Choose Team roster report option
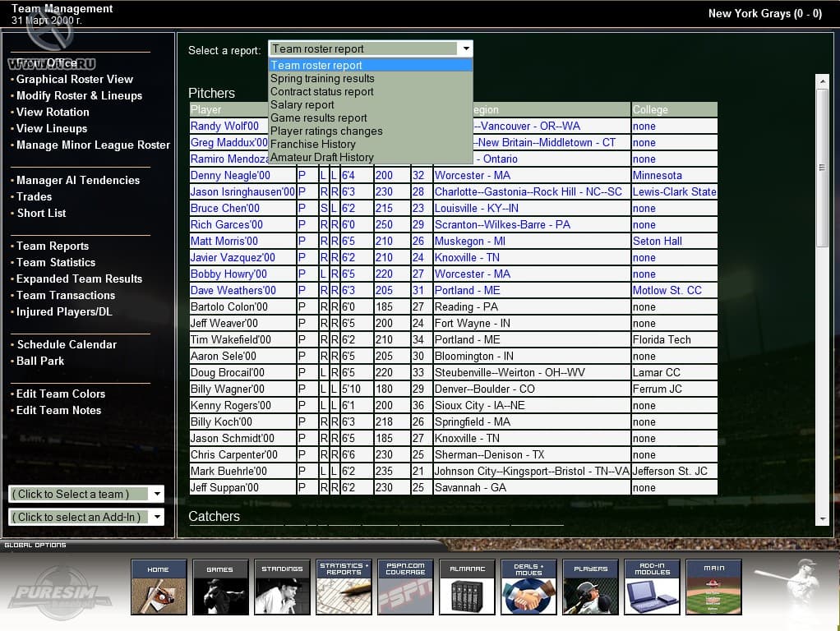Screen dimensions: 840x631 [x=370, y=66]
